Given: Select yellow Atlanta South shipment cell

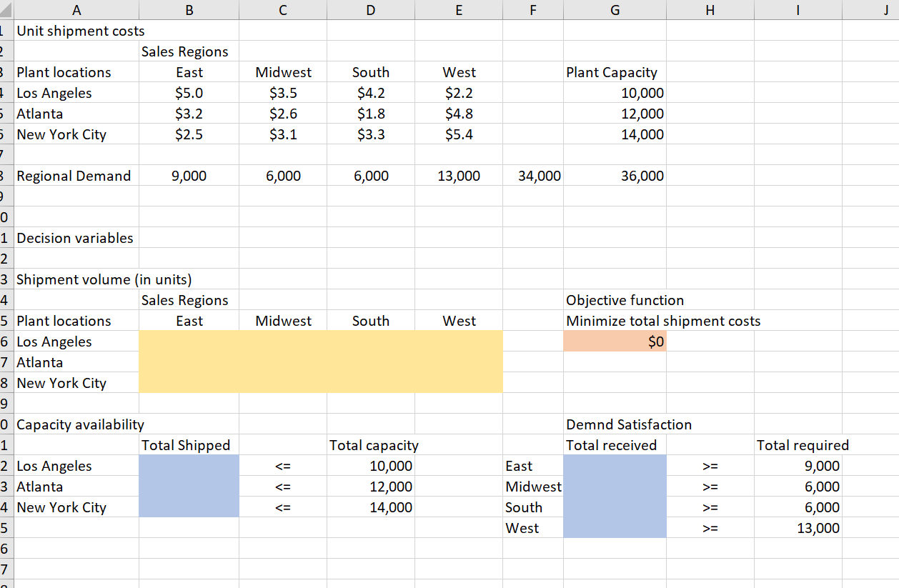Looking at the screenshot, I should click(370, 363).
